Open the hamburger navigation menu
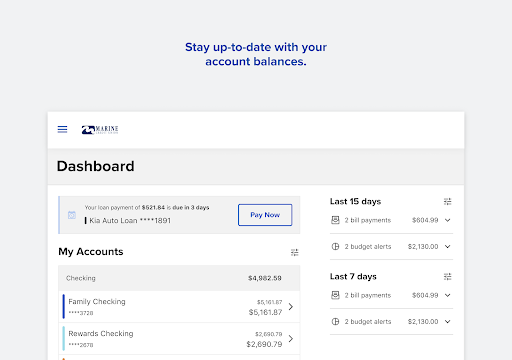The image size is (512, 360). tap(62, 129)
